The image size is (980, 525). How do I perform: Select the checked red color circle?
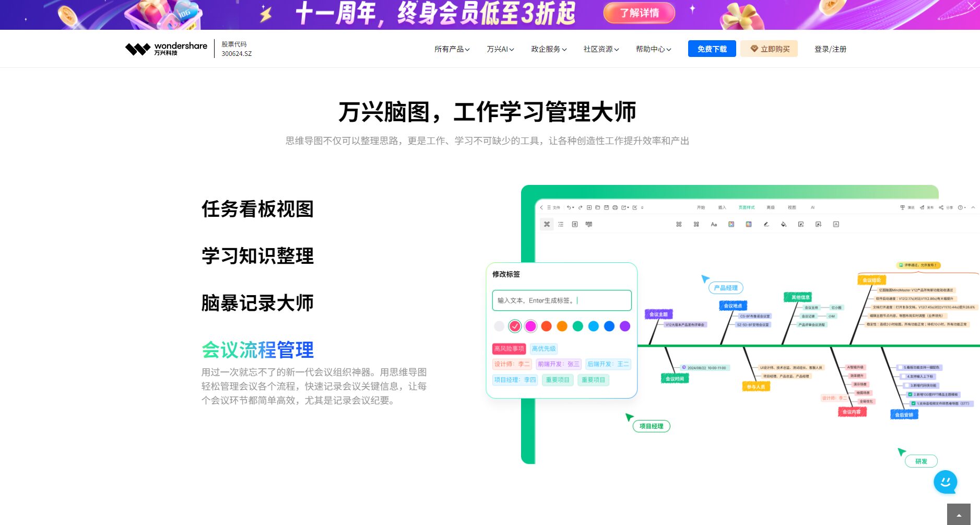pyautogui.click(x=515, y=326)
